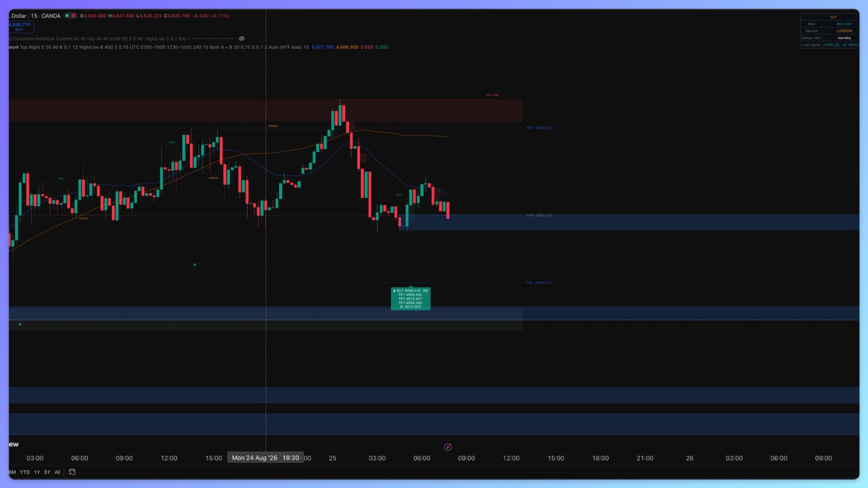Click the 26 date label on time axis
Screen dimensions: 868x488
[690, 458]
